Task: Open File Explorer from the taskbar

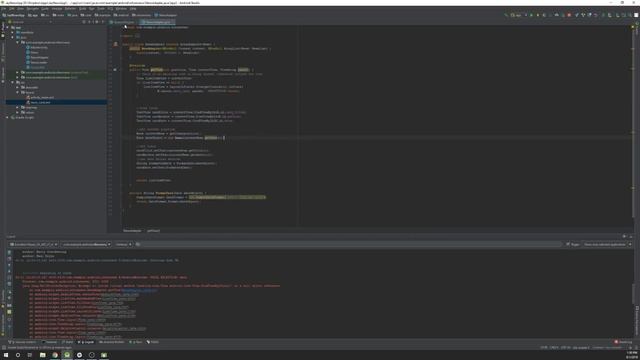Action: pos(42,355)
